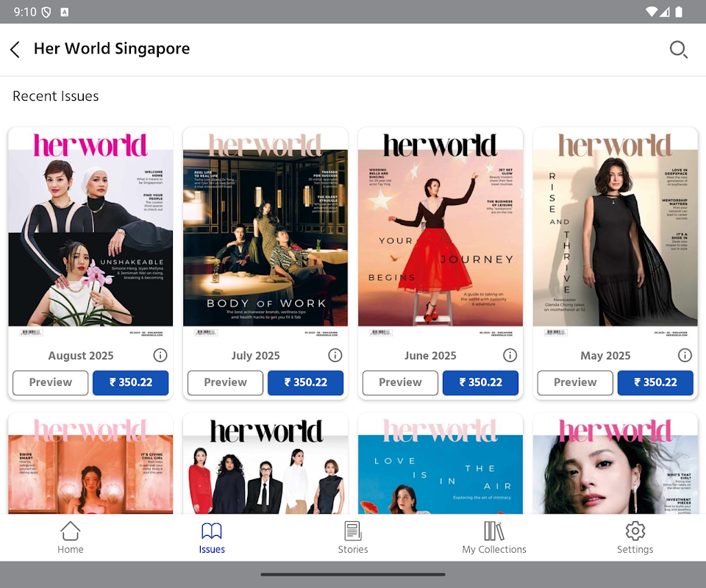
Task: Preview the June 2025 issue
Action: click(x=400, y=383)
